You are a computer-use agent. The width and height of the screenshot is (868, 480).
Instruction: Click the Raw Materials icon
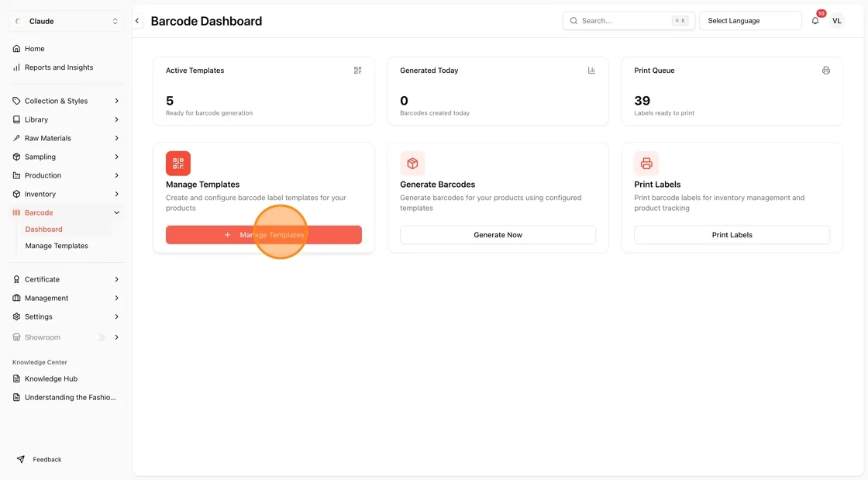pos(16,138)
